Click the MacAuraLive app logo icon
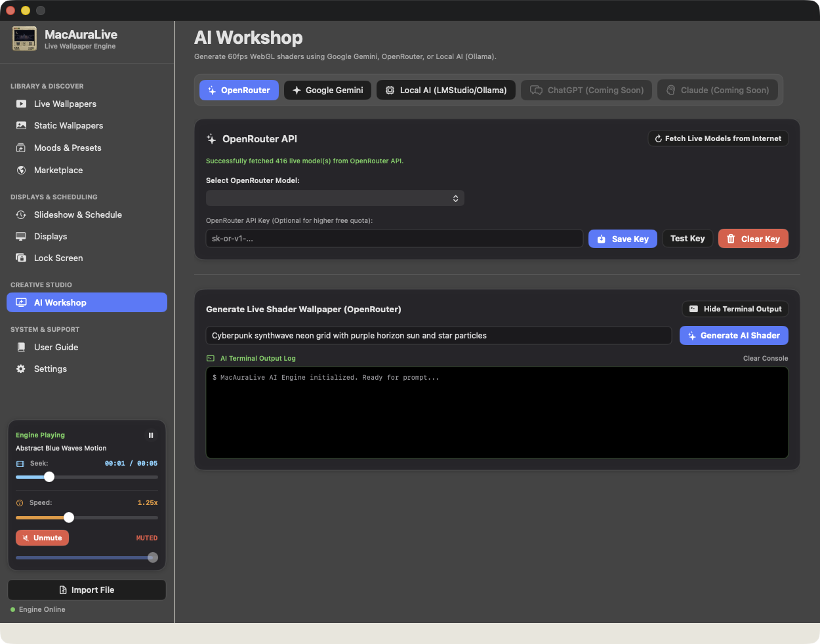Image resolution: width=820 pixels, height=644 pixels. (x=24, y=39)
